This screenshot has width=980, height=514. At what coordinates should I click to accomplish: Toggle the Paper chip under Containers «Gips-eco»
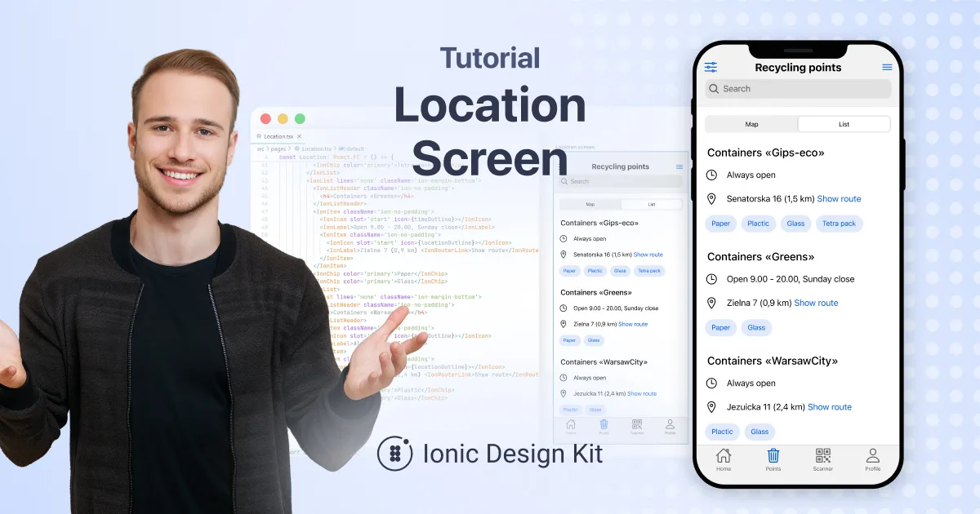(x=720, y=223)
